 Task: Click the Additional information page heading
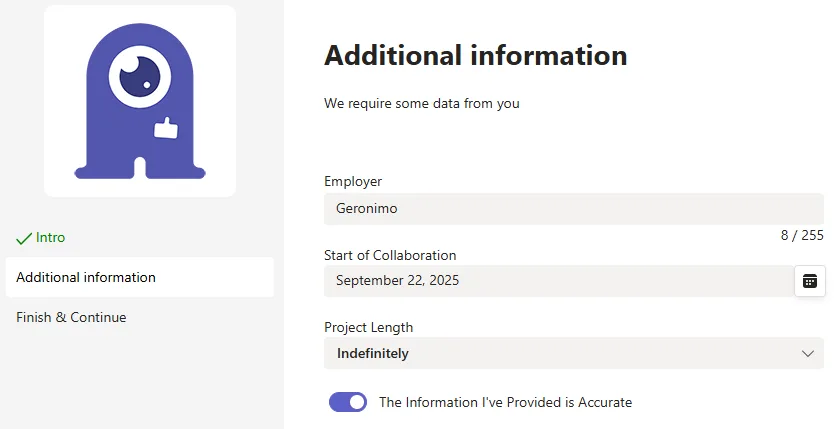coord(476,55)
